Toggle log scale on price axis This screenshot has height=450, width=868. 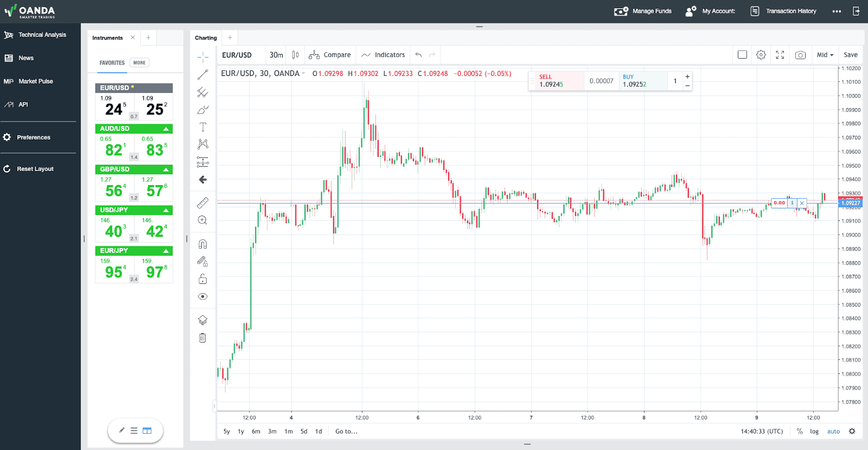pyautogui.click(x=814, y=432)
